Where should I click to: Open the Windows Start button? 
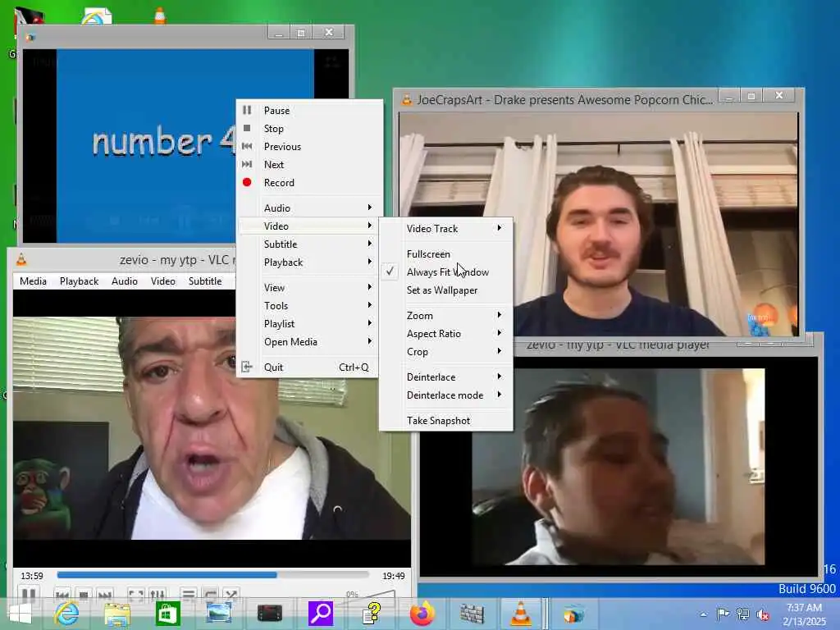21,614
